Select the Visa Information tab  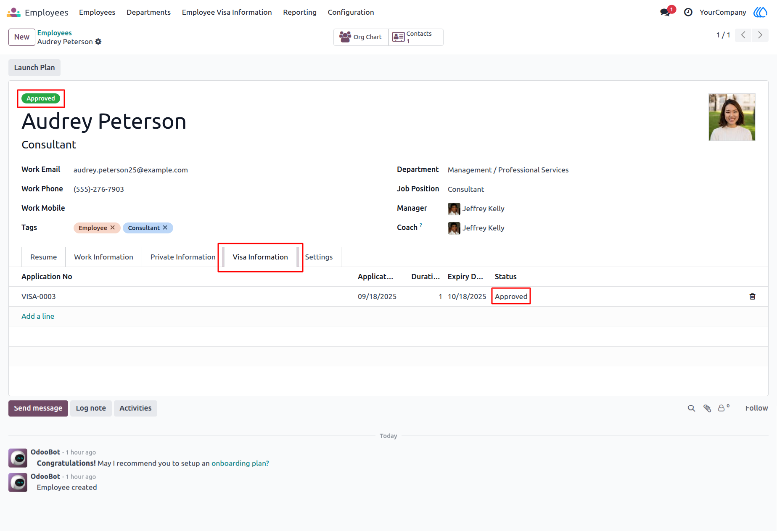click(260, 257)
